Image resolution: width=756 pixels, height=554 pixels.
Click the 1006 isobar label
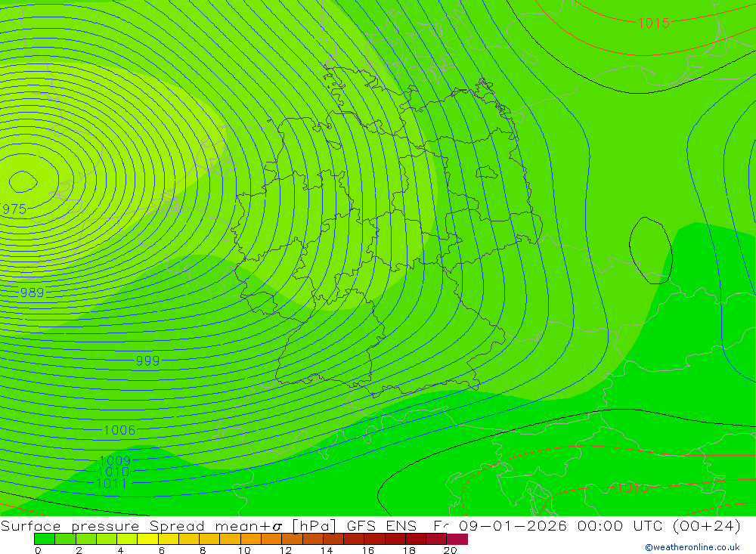click(119, 429)
